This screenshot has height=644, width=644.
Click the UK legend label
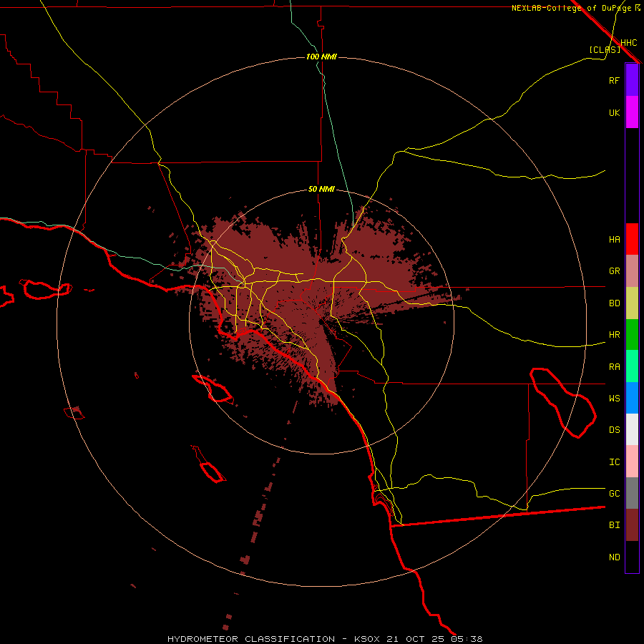(x=615, y=112)
